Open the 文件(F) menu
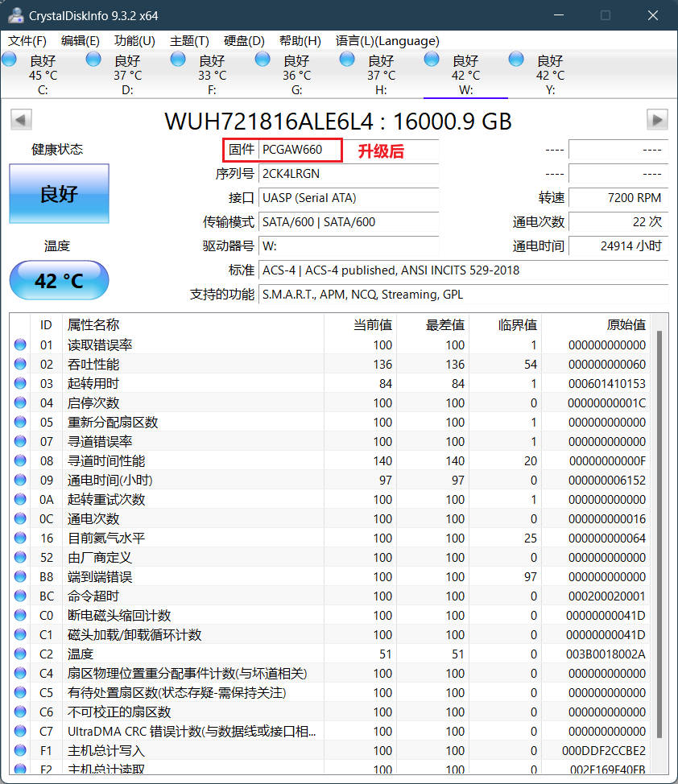This screenshot has width=678, height=784. pyautogui.click(x=27, y=41)
